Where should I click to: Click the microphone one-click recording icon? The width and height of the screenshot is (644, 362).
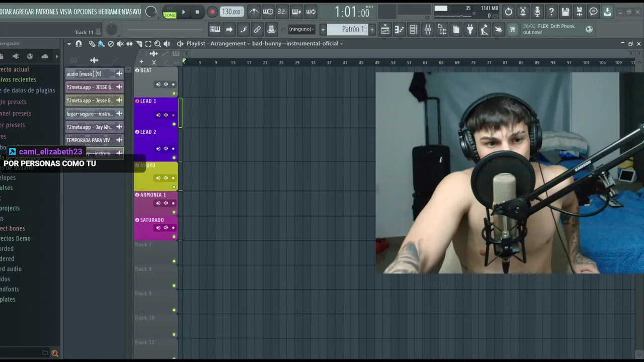point(537,12)
